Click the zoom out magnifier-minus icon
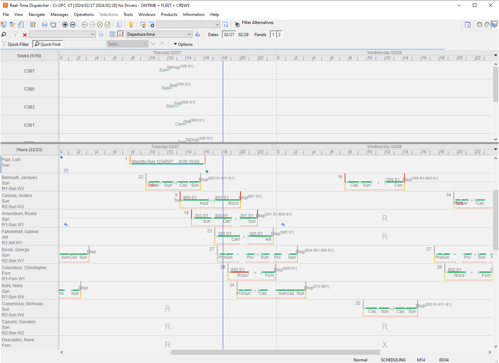 73,25
